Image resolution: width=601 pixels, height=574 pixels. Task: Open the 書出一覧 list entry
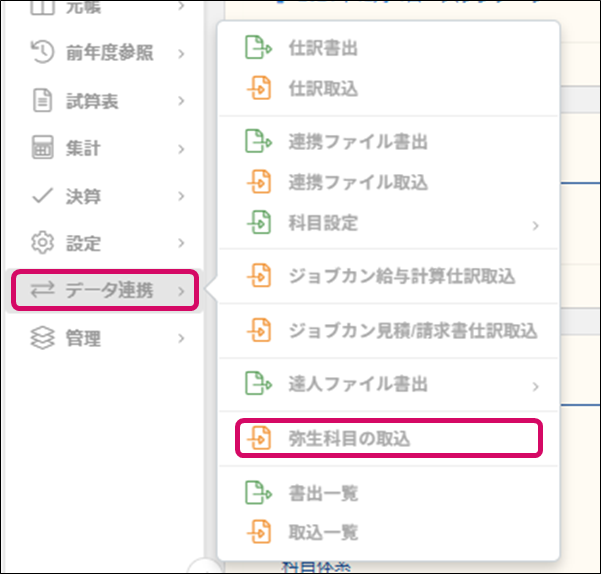322,493
